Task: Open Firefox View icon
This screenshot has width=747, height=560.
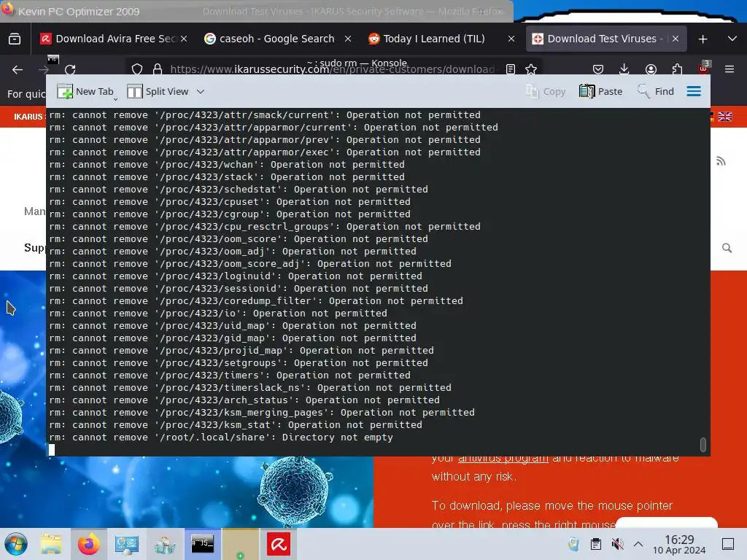Action: point(15,39)
